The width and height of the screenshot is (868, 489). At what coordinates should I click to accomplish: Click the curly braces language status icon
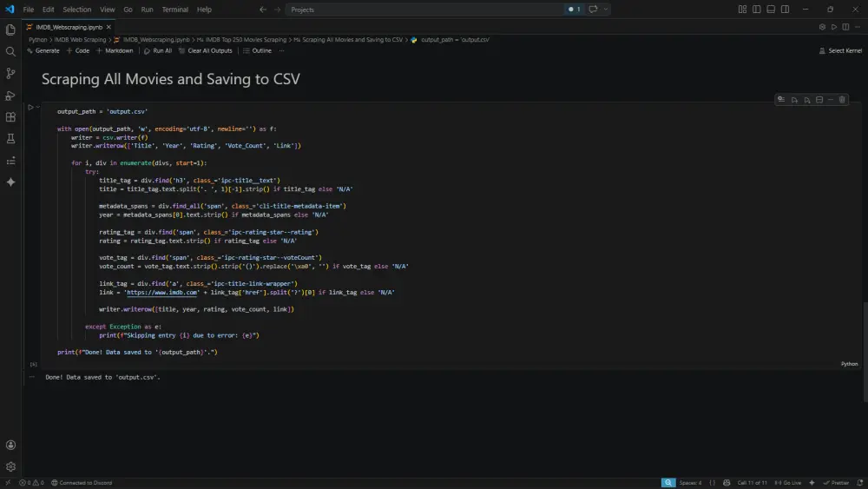pyautogui.click(x=712, y=483)
